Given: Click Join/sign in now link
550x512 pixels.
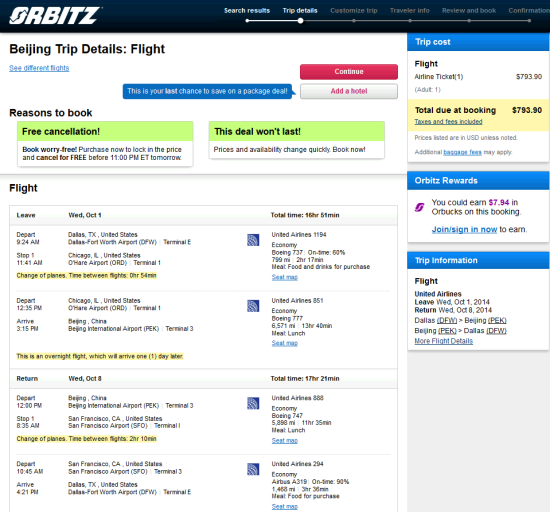Looking at the screenshot, I should 464,229.
